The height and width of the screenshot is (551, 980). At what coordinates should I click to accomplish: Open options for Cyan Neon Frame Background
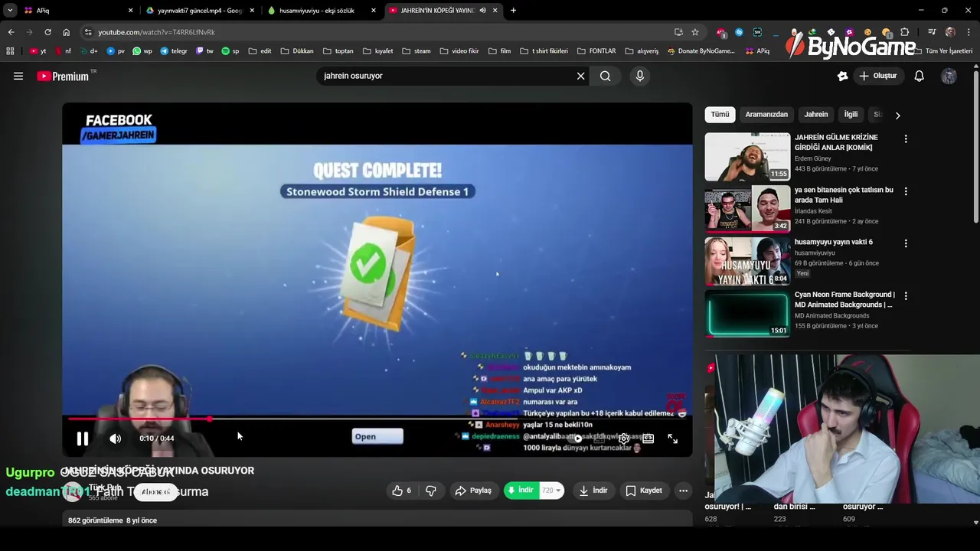click(906, 295)
